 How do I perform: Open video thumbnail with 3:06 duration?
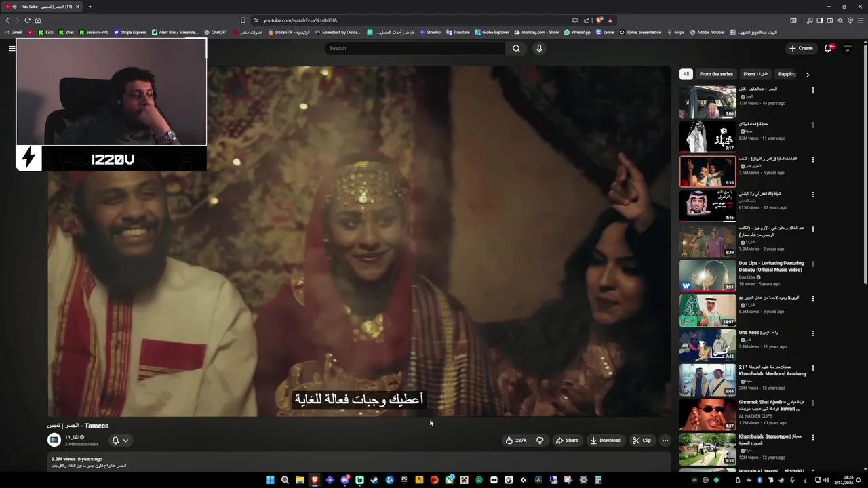708,102
